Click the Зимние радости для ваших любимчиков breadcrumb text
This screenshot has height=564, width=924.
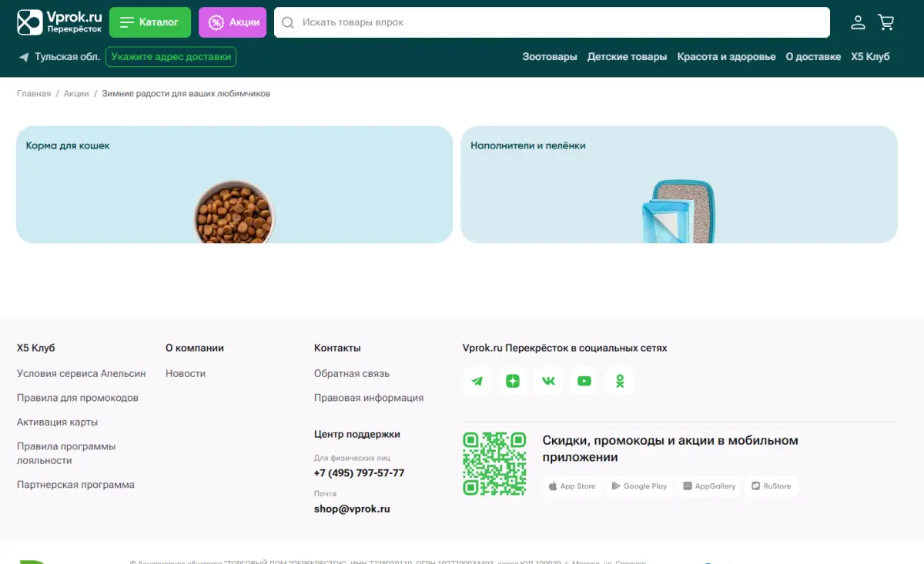pos(186,94)
